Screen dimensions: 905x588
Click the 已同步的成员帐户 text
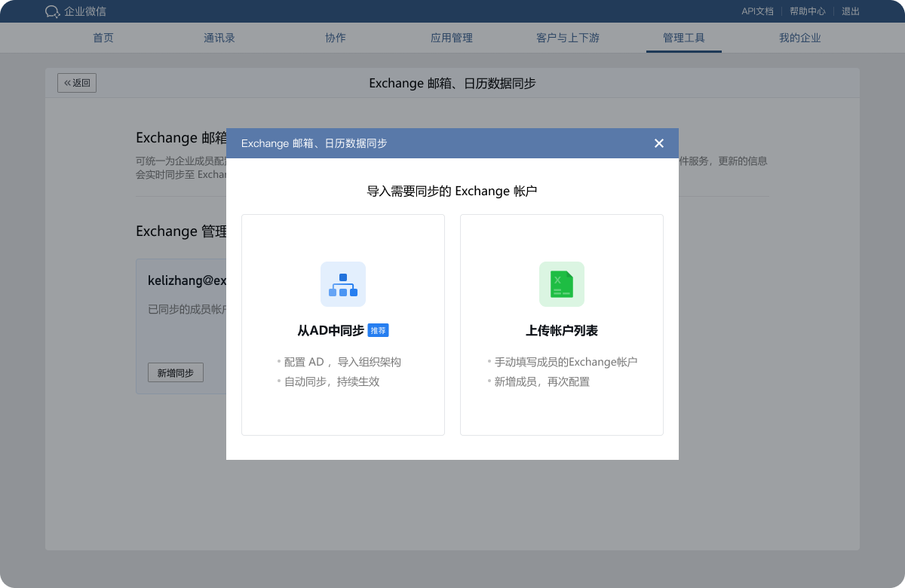[x=187, y=309]
